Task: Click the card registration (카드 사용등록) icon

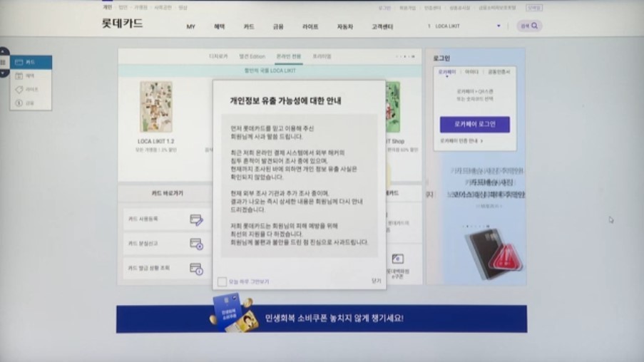Action: click(196, 220)
